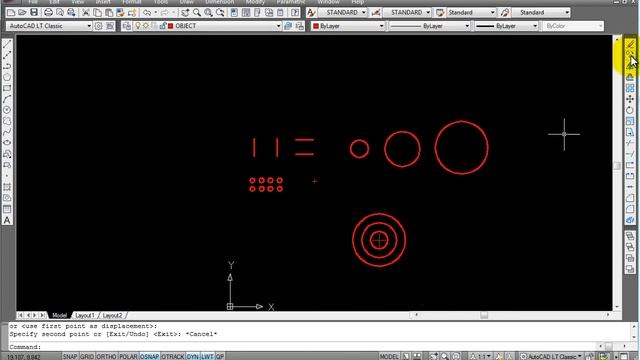Click the red layer color swatch beside OBJECT

click(171, 26)
